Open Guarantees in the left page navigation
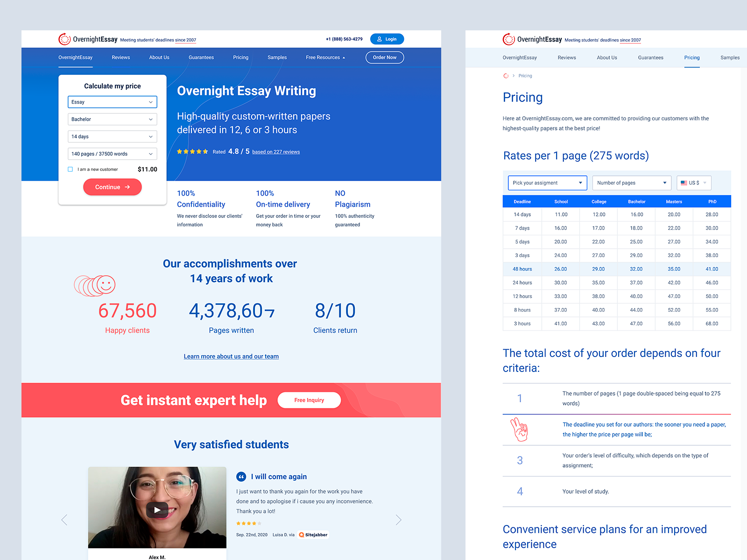Viewport: 747px width, 560px height. click(x=201, y=57)
